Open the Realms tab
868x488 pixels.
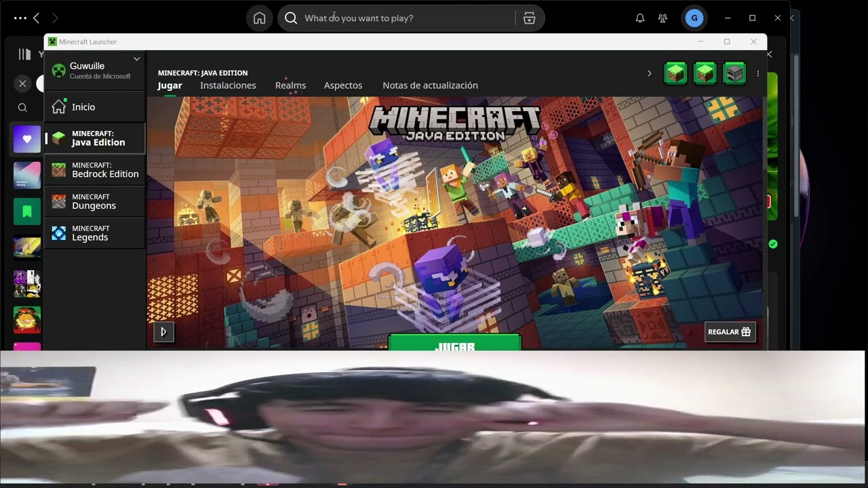pos(290,85)
